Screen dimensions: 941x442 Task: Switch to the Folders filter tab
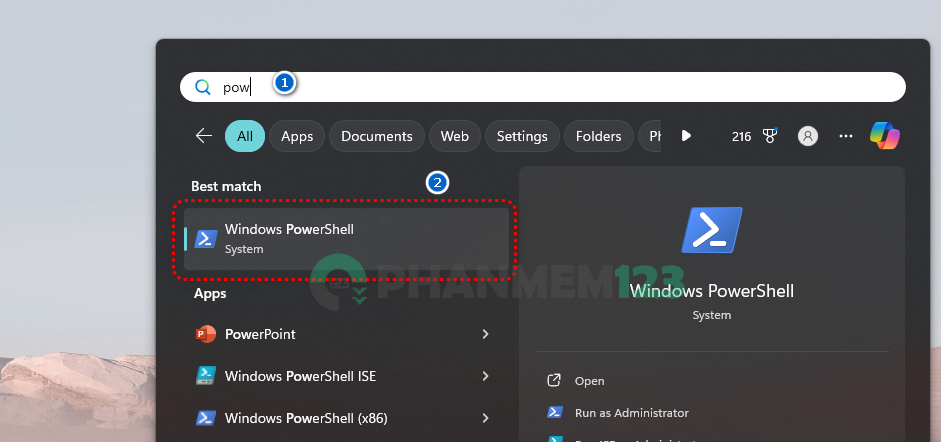coord(598,136)
